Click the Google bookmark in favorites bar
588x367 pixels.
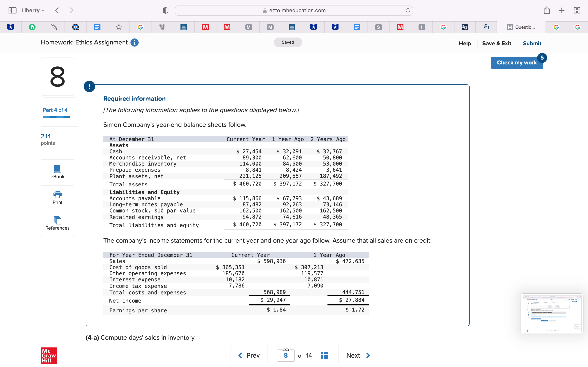pos(140,27)
